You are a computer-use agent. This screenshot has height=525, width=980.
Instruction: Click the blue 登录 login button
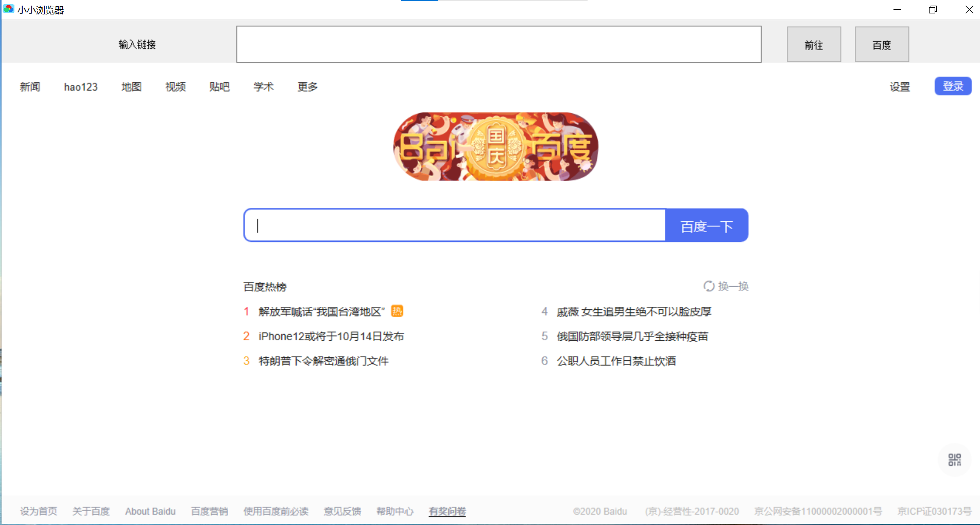(953, 86)
